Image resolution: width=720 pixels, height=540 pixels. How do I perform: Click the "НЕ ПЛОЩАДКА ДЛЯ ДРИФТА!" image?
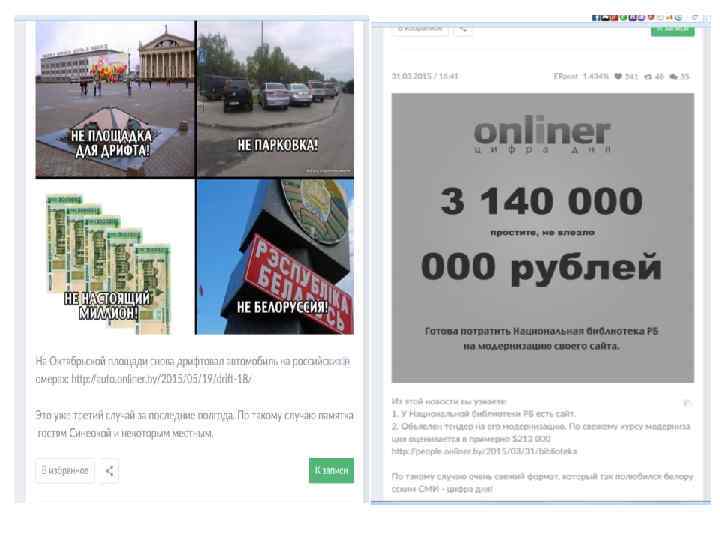(x=115, y=99)
